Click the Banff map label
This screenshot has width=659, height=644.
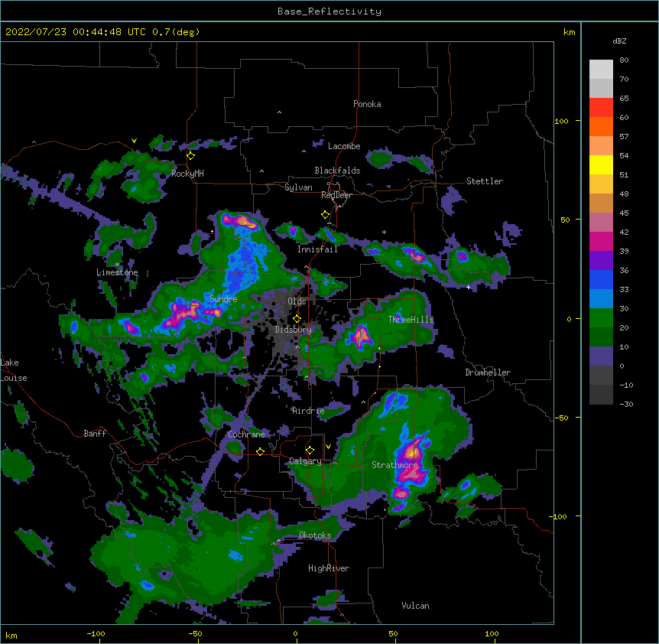[95, 434]
